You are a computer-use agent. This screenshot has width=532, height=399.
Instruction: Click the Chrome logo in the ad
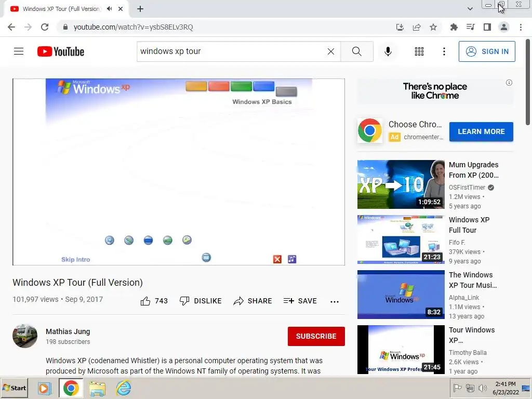tap(370, 130)
